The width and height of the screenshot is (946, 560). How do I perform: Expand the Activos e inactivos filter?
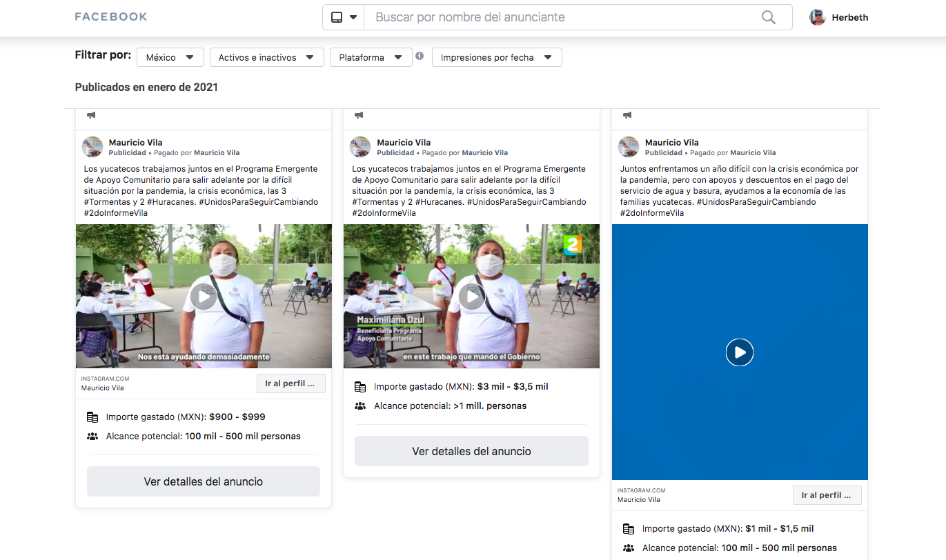point(266,57)
